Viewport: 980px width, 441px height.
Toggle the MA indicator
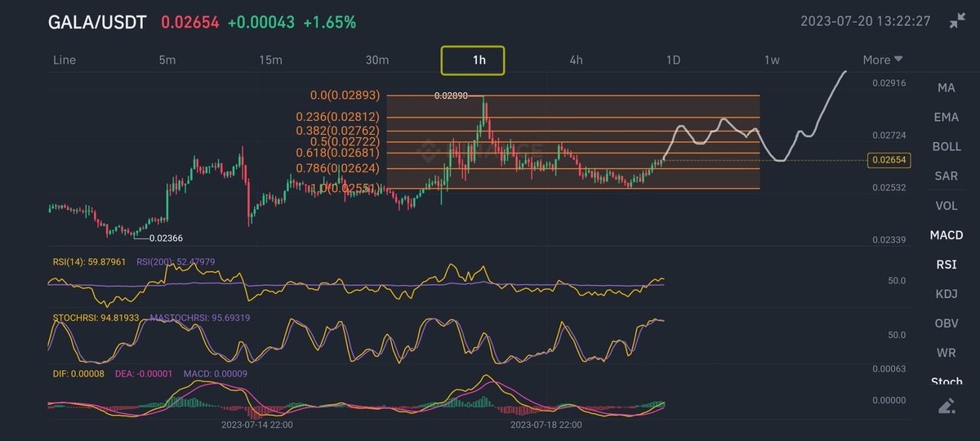pos(946,87)
